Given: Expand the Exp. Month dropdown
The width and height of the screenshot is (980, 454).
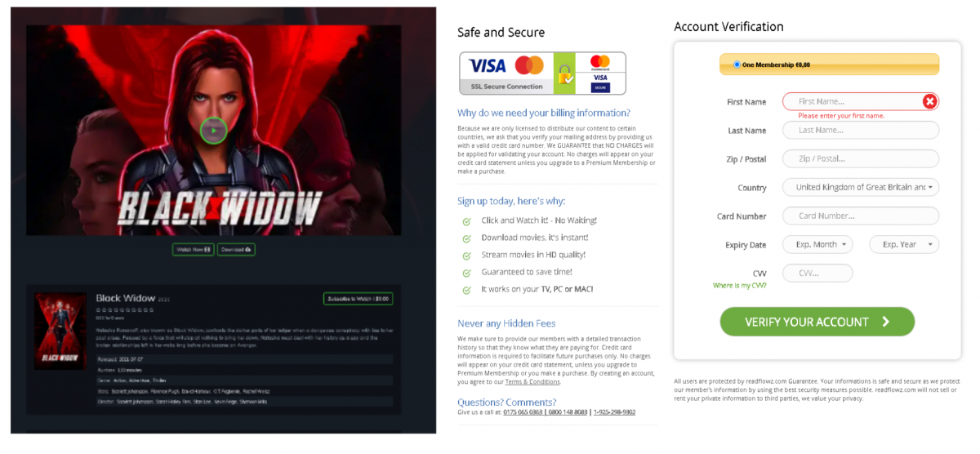Looking at the screenshot, I should tap(817, 244).
